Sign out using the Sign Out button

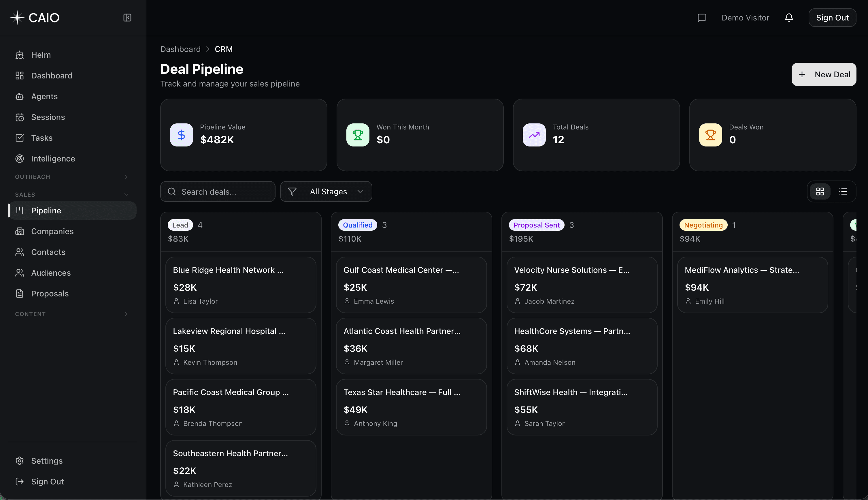click(x=832, y=18)
